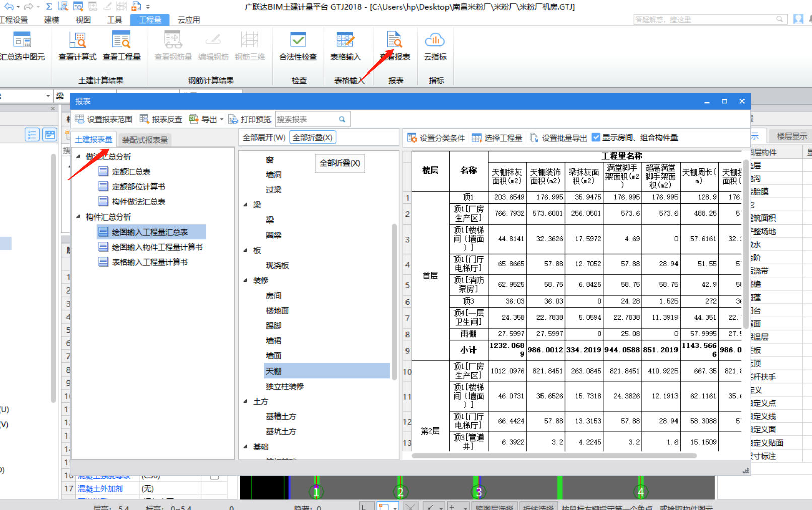Collapse the 梁 category expander

(246, 205)
